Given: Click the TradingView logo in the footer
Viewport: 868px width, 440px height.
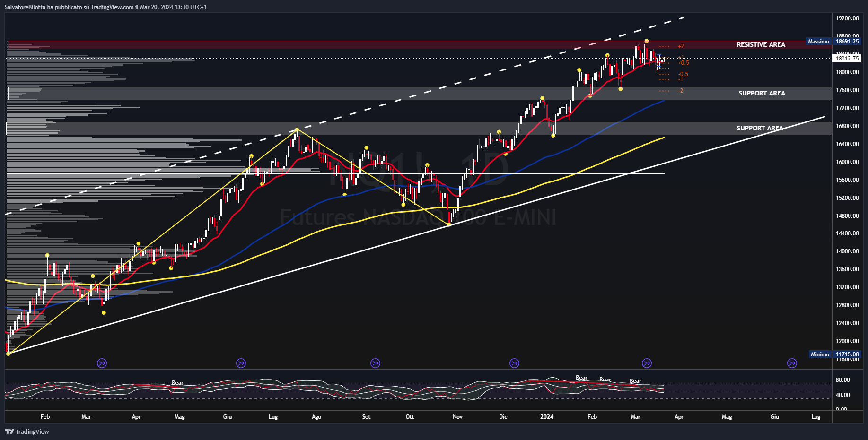Looking at the screenshot, I should pos(27,431).
